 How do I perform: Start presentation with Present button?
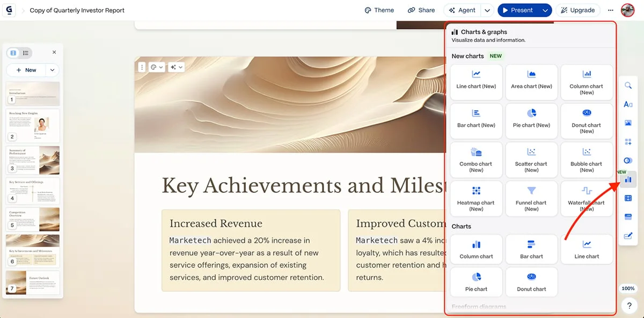pos(518,10)
